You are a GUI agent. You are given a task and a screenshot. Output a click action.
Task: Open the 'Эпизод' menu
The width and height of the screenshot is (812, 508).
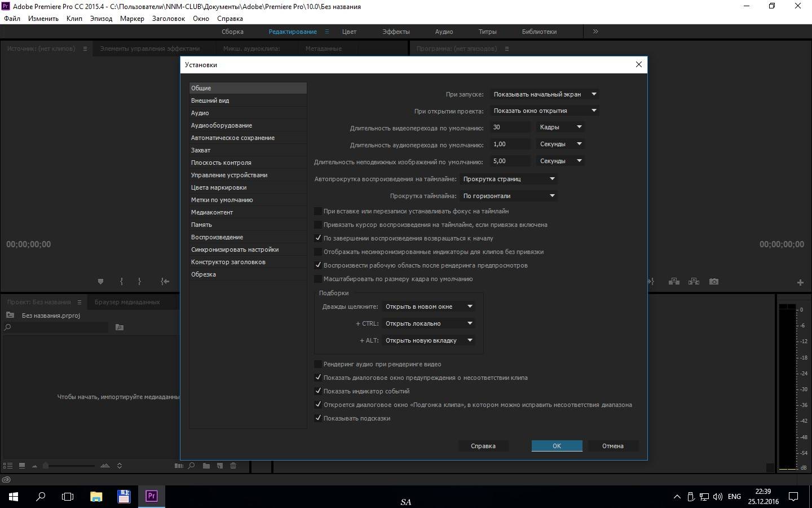pos(101,19)
